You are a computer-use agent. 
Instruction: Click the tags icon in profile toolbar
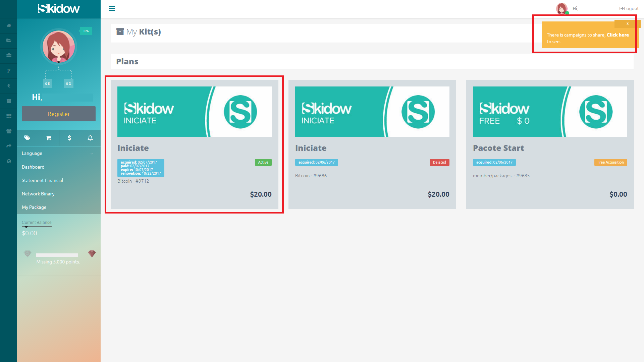[x=27, y=138]
